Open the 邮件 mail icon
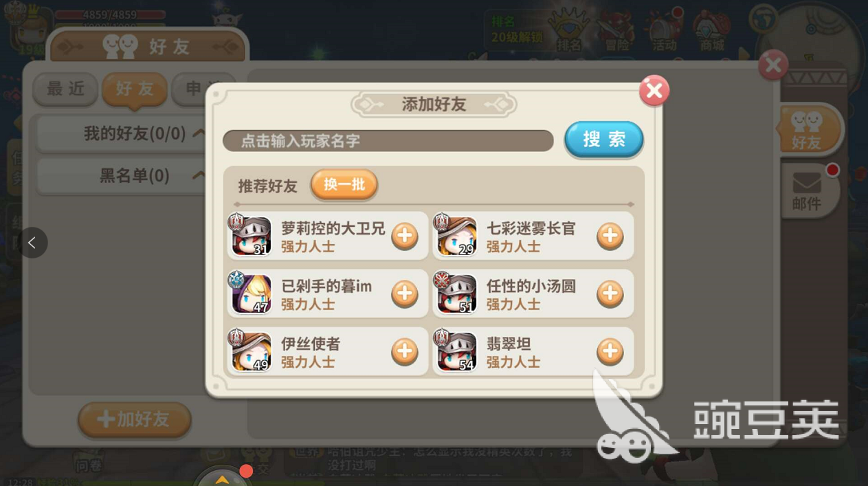Viewport: 868px width, 486px height. point(807,190)
